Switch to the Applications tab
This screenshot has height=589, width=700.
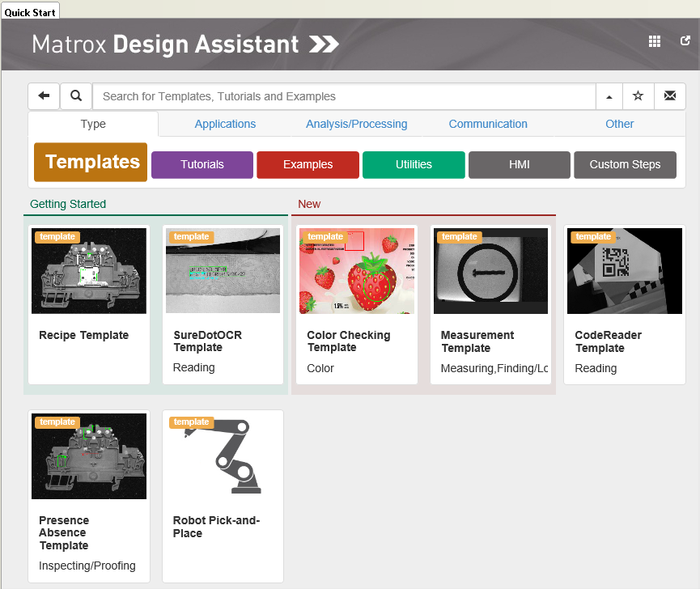225,124
